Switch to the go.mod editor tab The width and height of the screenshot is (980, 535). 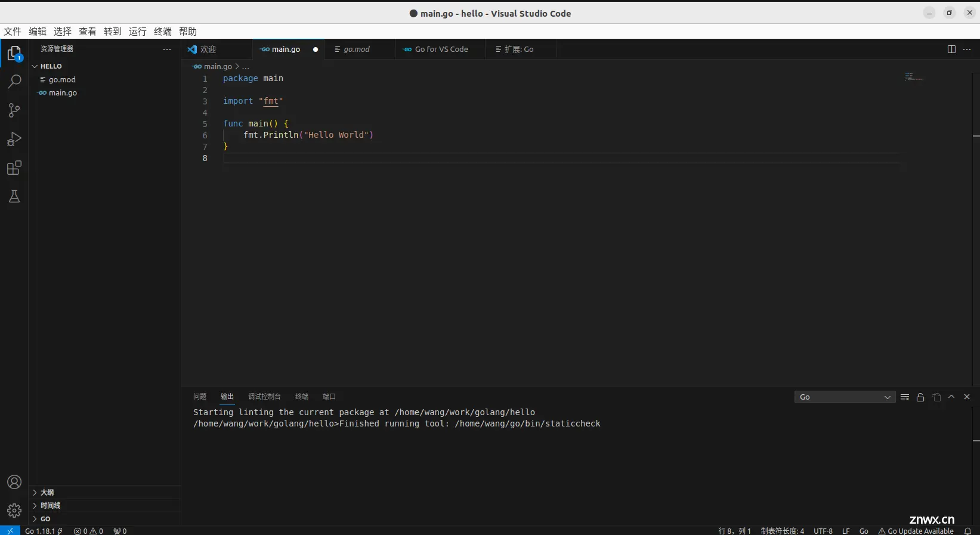pyautogui.click(x=360, y=50)
